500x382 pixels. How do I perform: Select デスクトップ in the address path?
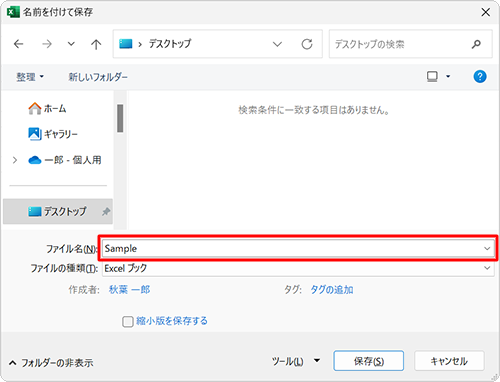(170, 44)
